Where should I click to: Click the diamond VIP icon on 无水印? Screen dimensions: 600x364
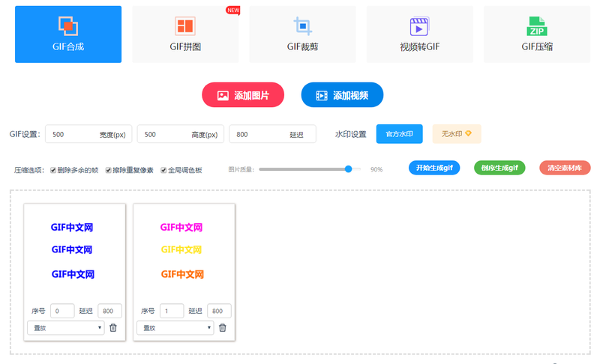pyautogui.click(x=468, y=133)
